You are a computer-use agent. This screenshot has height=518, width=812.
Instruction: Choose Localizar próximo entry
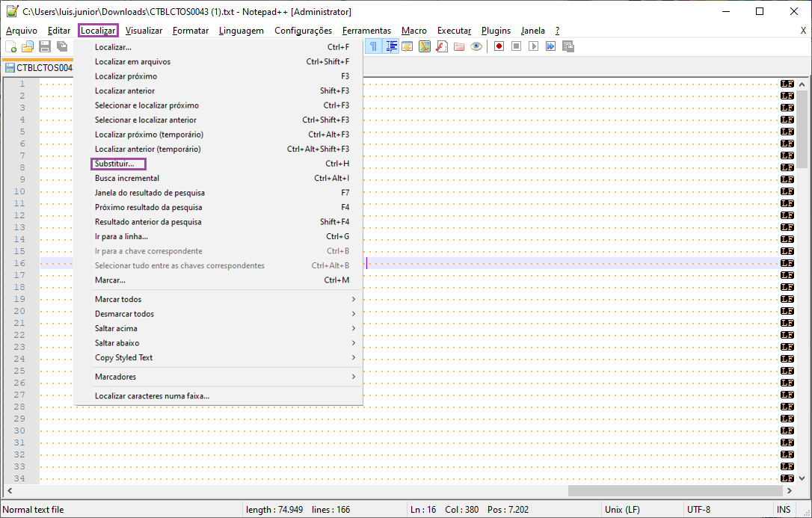click(x=218, y=76)
